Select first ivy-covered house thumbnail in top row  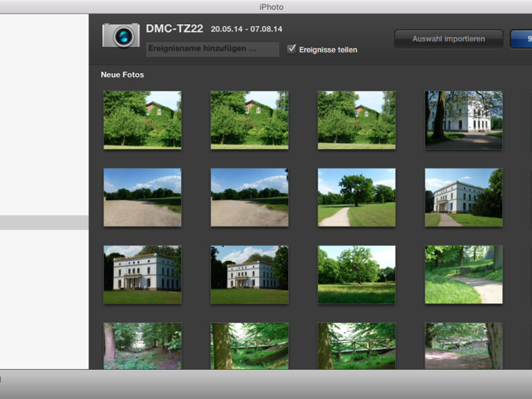142,120
